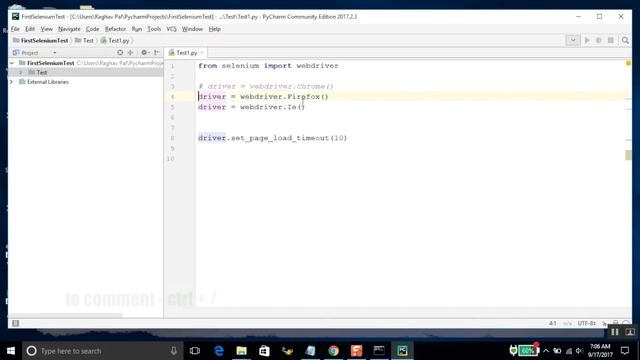The image size is (640, 360).
Task: Click on 'set_page_load_timeout(10)' code
Action: [x=289, y=138]
